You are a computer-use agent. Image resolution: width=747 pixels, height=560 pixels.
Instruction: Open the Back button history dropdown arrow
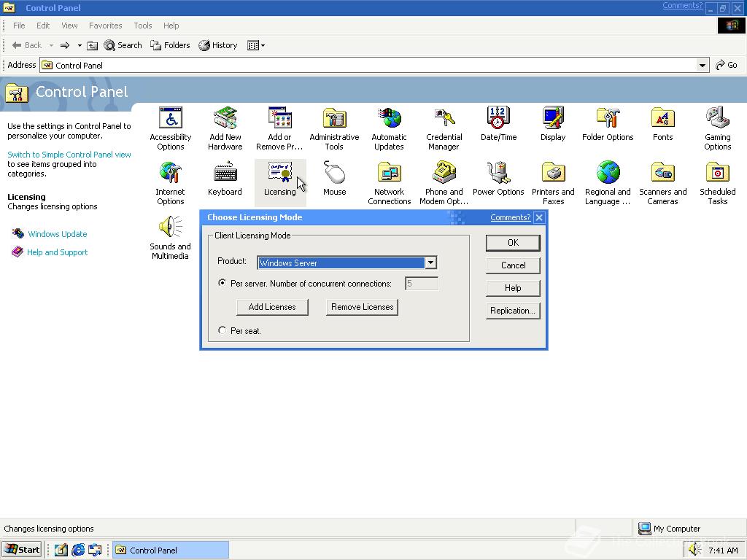[x=52, y=45]
